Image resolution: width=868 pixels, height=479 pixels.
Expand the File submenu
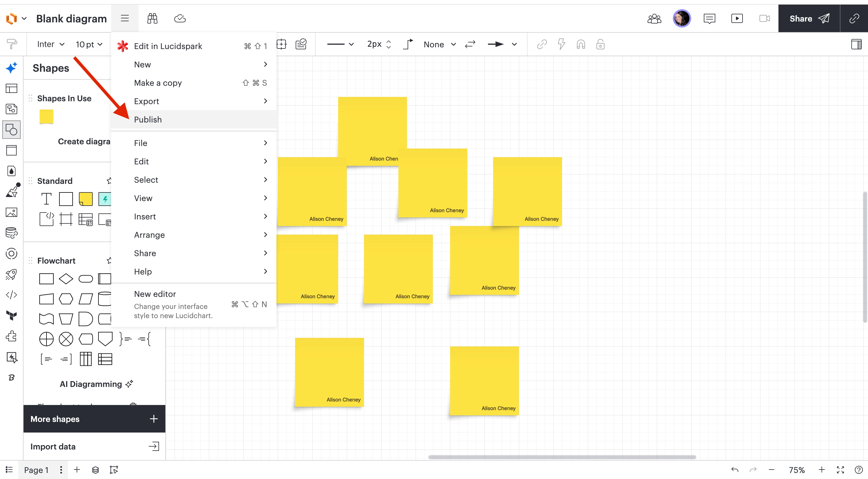coord(194,143)
